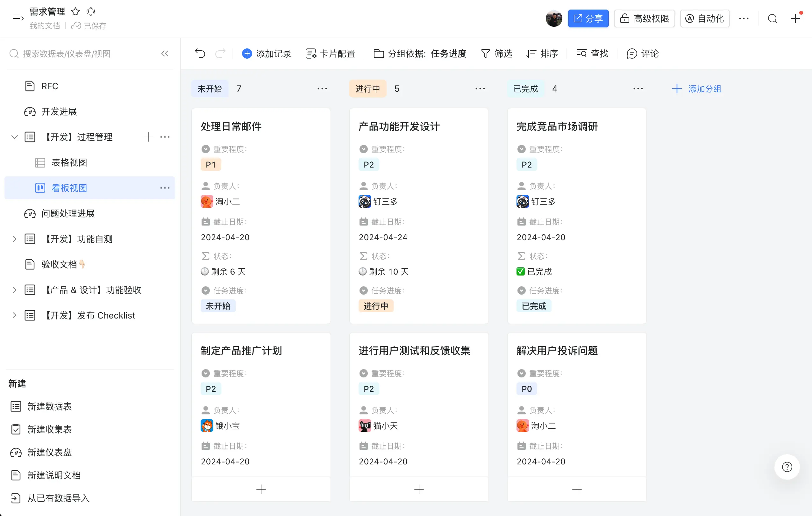Collapse the 【开发】过程管理 tree node
The height and width of the screenshot is (516, 812).
(15, 137)
